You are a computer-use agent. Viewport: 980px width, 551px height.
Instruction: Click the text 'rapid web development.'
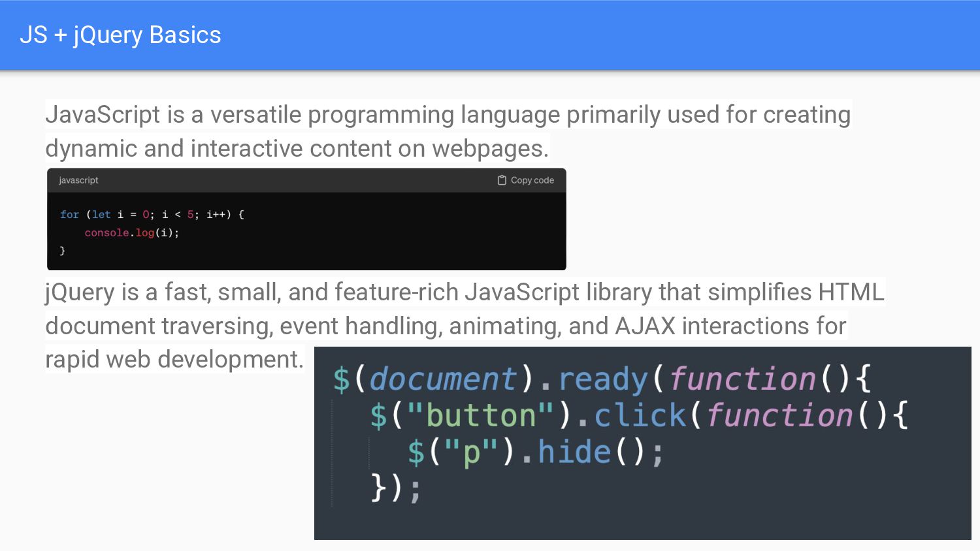174,360
